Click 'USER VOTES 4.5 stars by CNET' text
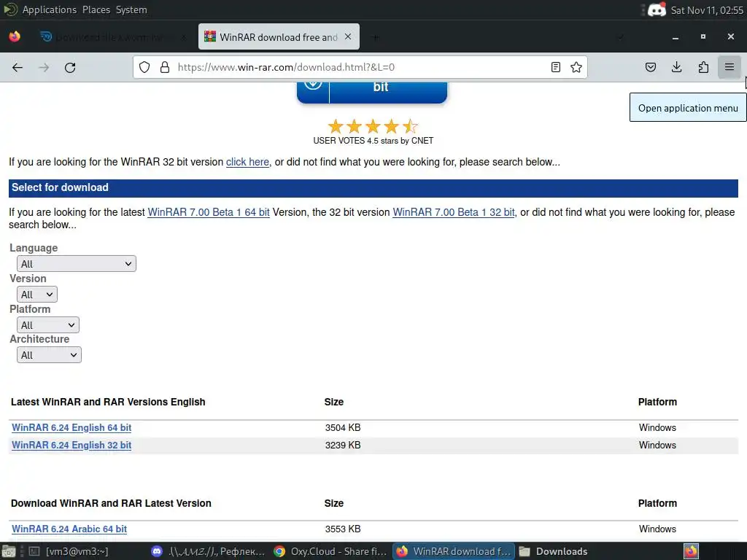 pyautogui.click(x=373, y=141)
